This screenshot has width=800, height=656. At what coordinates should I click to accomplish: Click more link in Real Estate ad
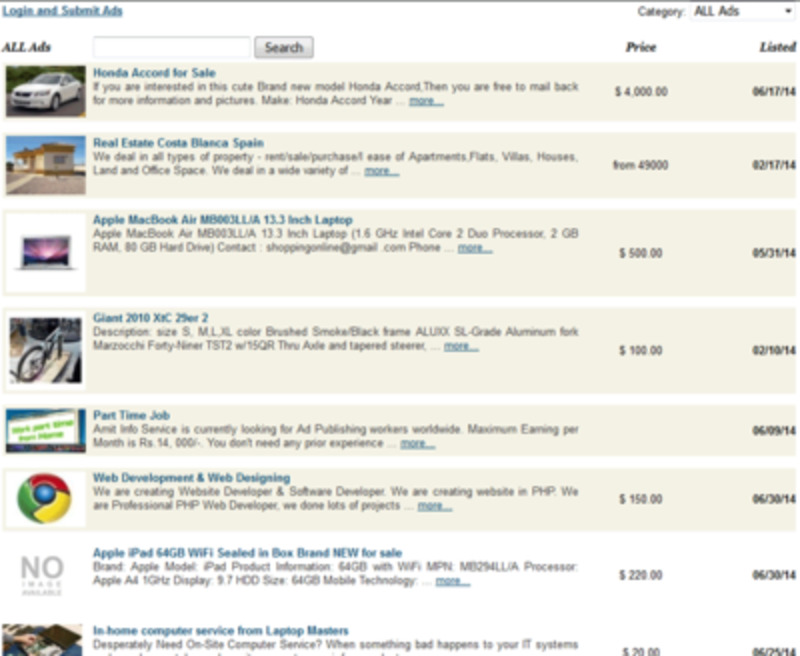(x=382, y=170)
